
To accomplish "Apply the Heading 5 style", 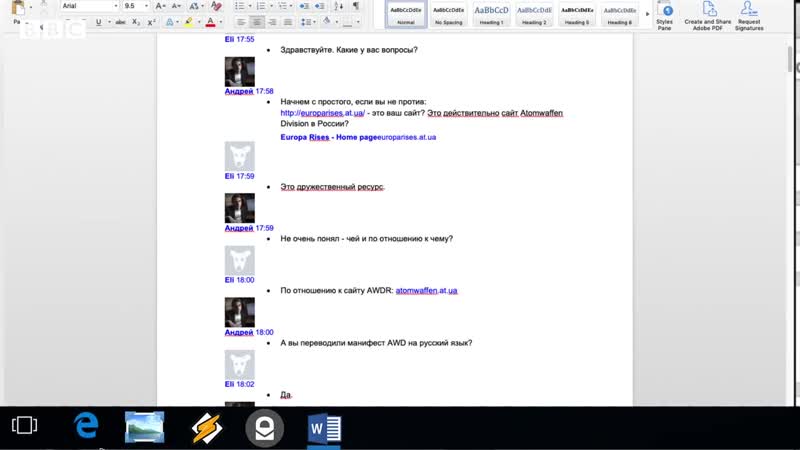I will pos(577,14).
